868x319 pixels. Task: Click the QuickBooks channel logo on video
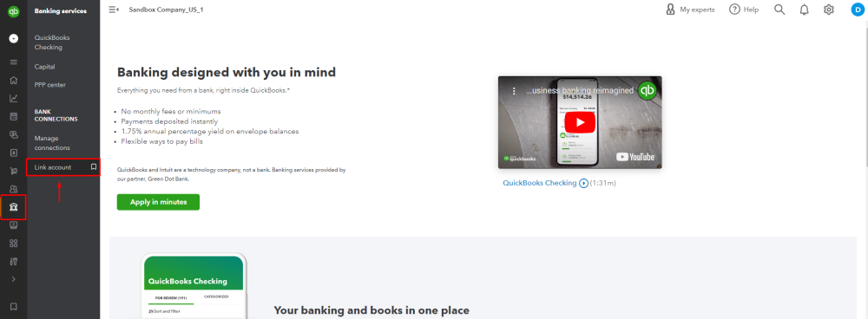(647, 90)
